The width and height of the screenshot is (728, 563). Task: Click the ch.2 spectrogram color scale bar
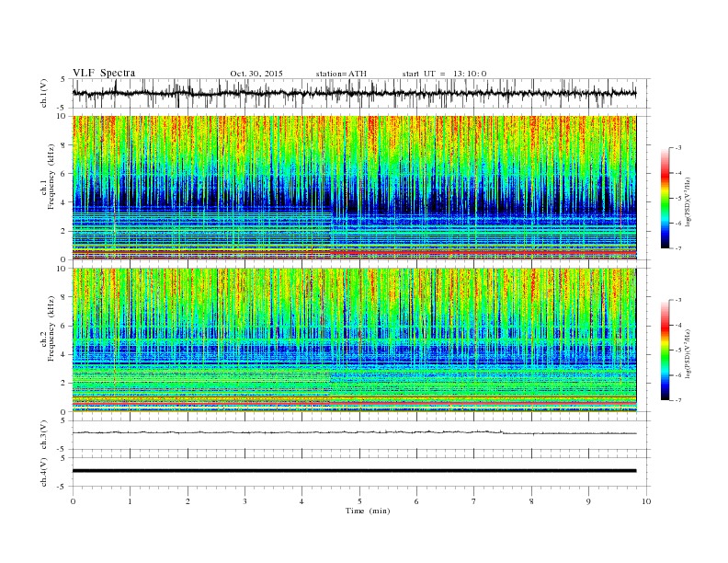click(665, 350)
